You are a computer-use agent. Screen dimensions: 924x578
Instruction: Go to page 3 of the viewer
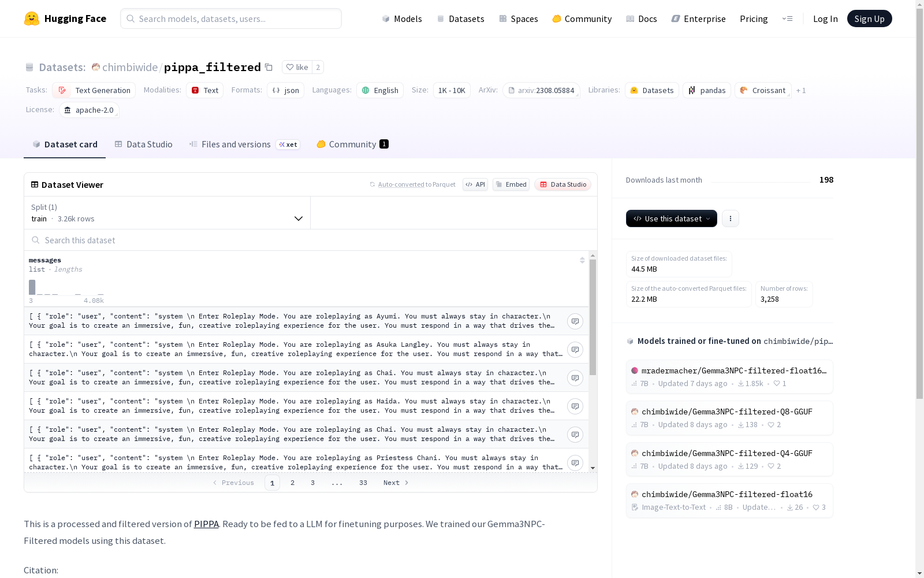click(312, 483)
